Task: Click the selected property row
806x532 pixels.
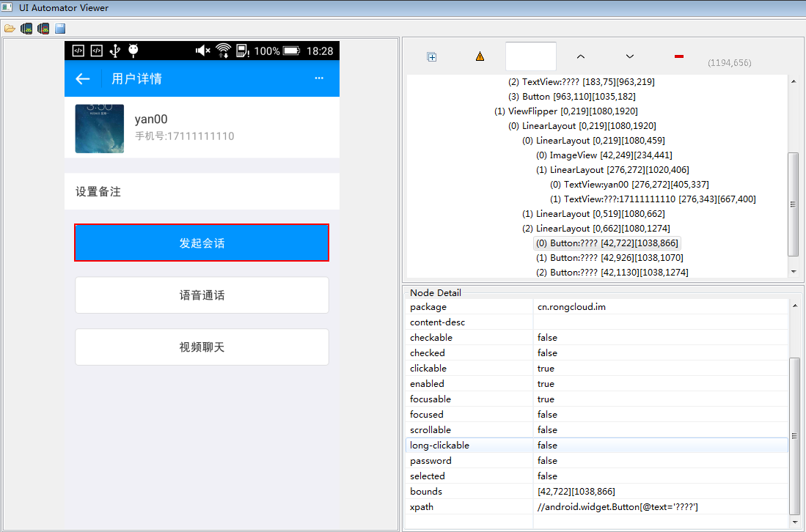Action: (596, 476)
